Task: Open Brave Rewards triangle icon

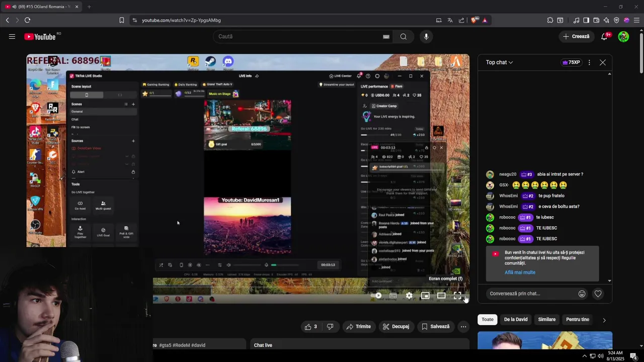Action: pyautogui.click(x=485, y=20)
